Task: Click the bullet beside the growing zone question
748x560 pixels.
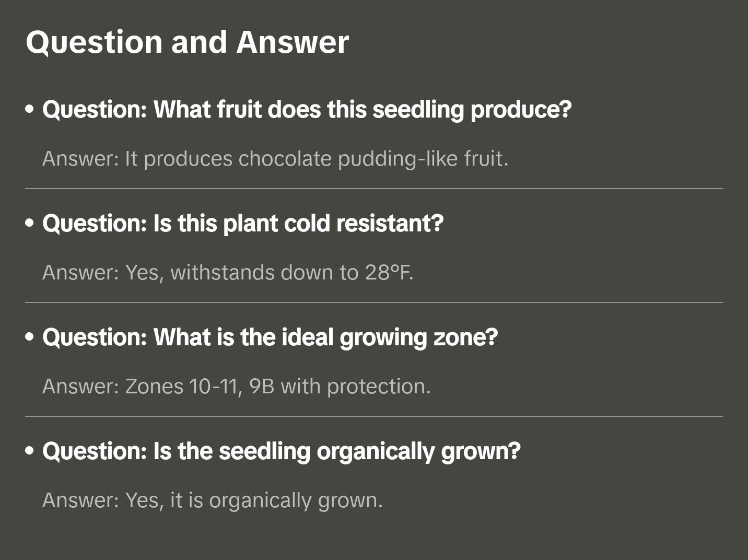Action: point(30,337)
